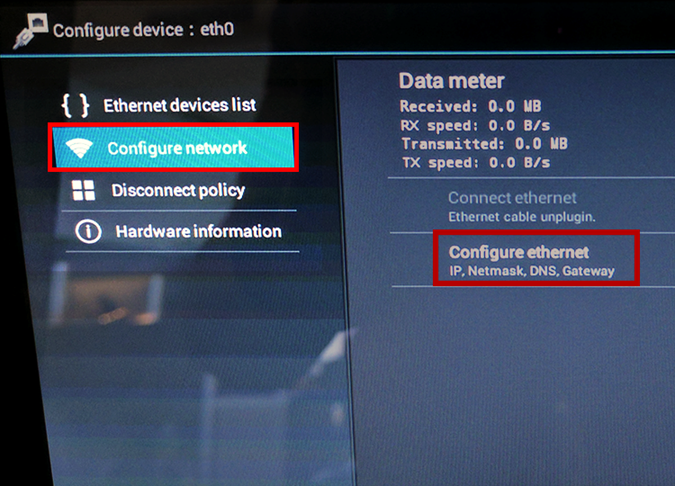This screenshot has height=486, width=675.
Task: Open Ethernet devices list
Action: [180, 105]
